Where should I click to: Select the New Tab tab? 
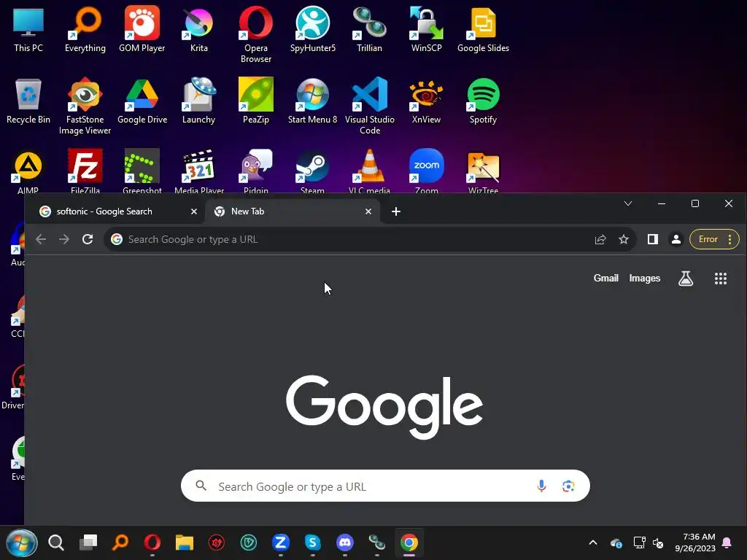pos(293,211)
